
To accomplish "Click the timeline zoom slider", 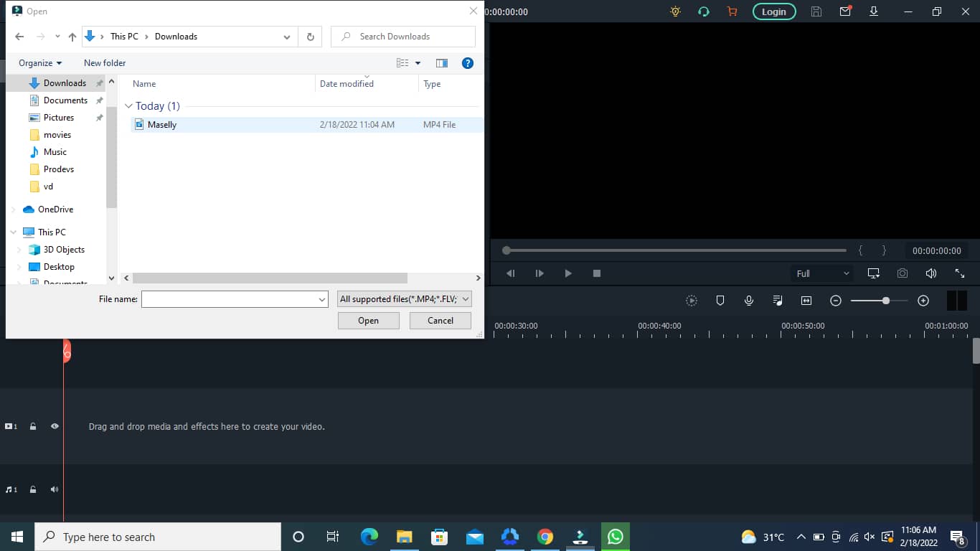I will tap(880, 301).
